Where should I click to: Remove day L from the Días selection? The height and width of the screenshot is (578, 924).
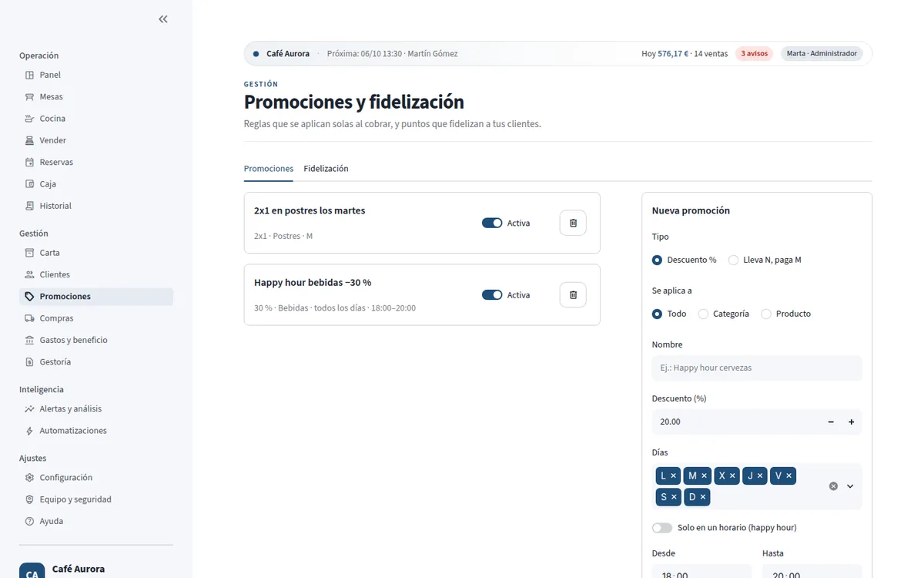pos(674,476)
